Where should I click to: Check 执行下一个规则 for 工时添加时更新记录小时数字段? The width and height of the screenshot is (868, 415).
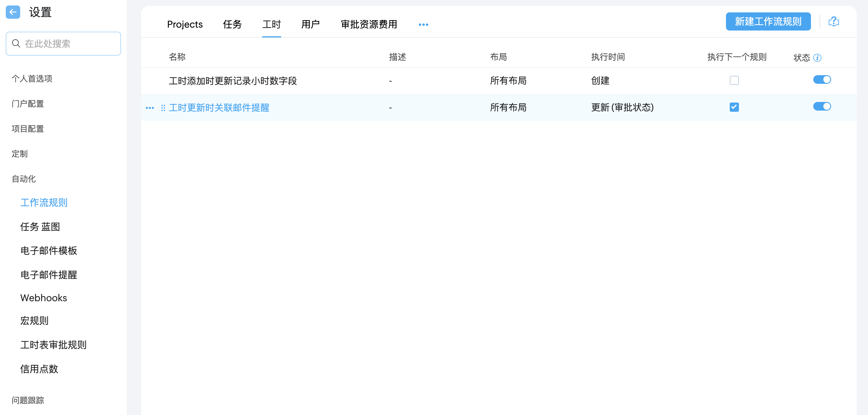click(x=734, y=81)
